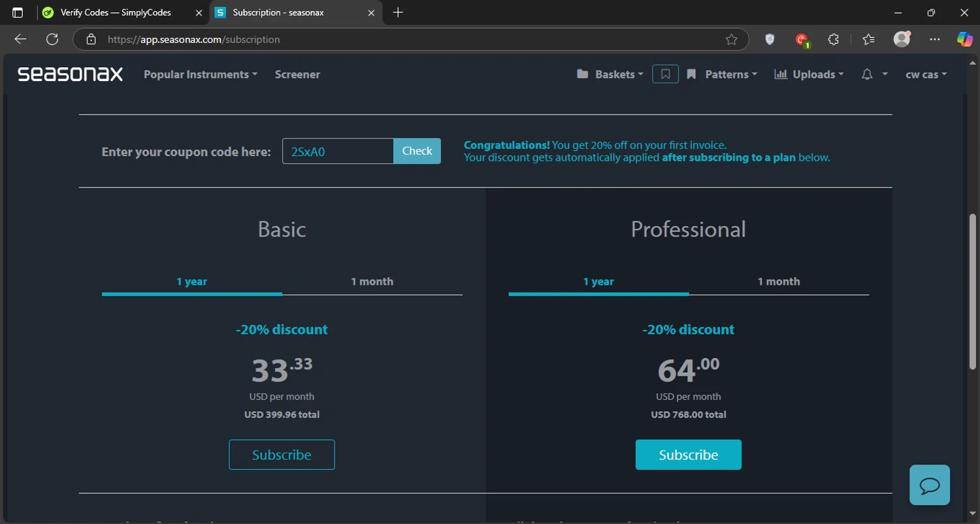
Task: Click the USD 399.96 total text
Action: (282, 414)
